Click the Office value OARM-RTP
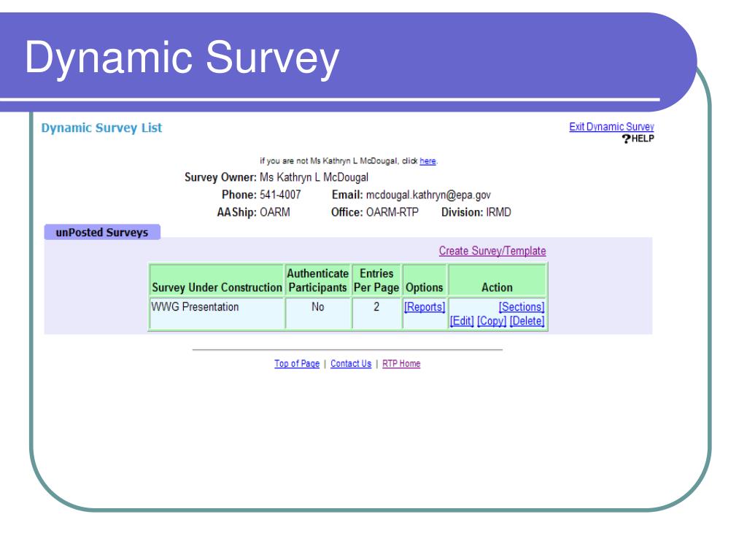Viewport: 747px width, 560px height. [392, 212]
